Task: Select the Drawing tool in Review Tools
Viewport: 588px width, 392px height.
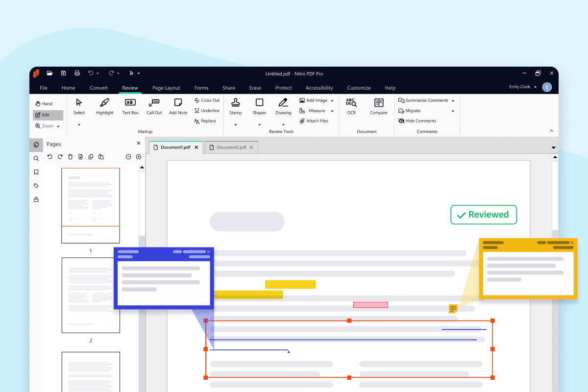Action: (x=283, y=106)
